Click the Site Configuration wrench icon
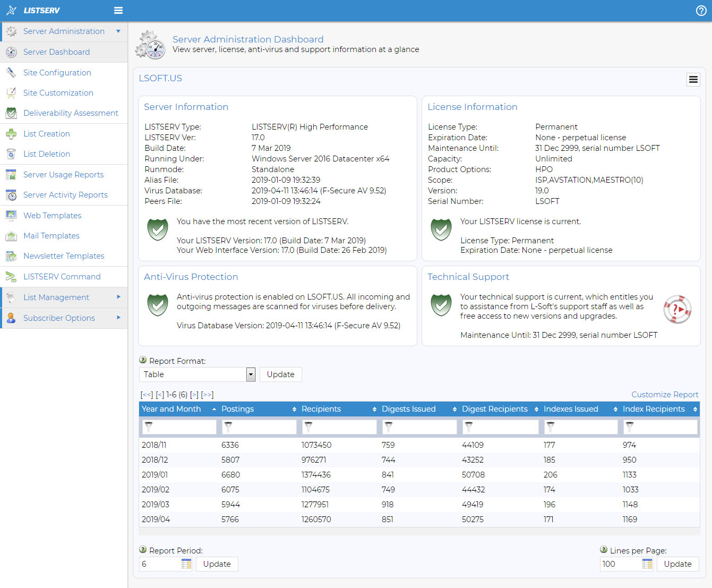The image size is (712, 588). click(x=11, y=72)
